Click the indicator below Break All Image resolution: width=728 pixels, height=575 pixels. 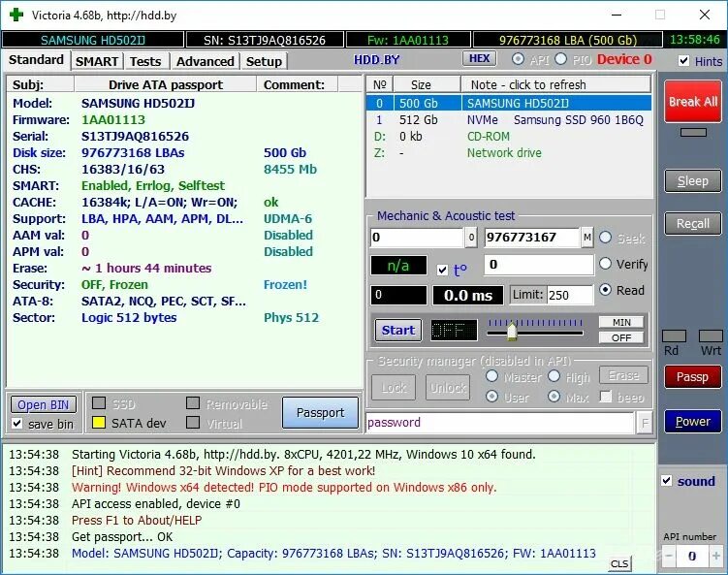tap(693, 133)
